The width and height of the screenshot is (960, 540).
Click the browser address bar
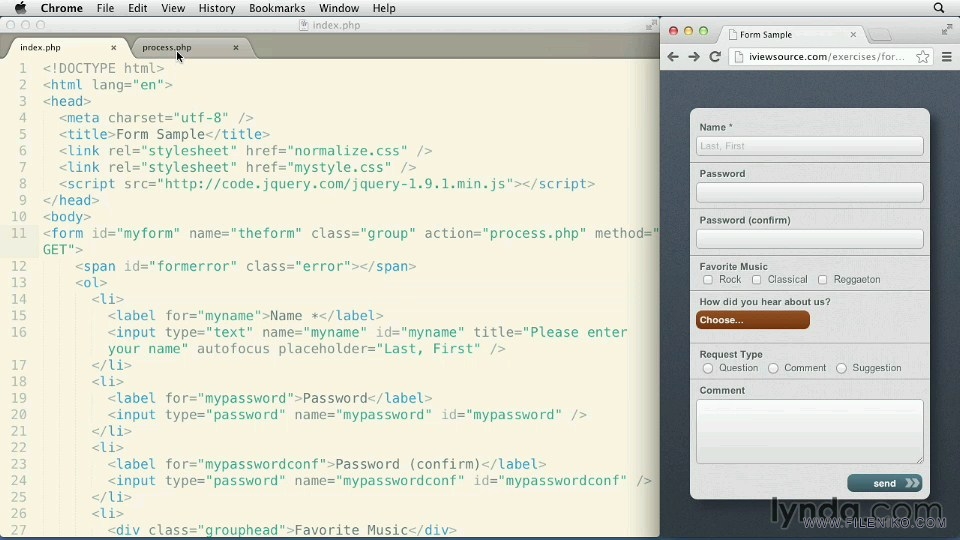[x=830, y=56]
